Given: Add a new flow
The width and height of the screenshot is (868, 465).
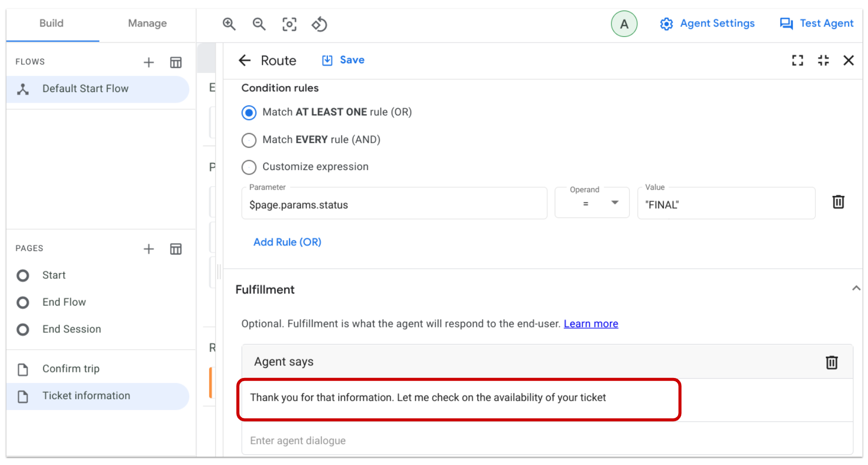Looking at the screenshot, I should pos(149,62).
